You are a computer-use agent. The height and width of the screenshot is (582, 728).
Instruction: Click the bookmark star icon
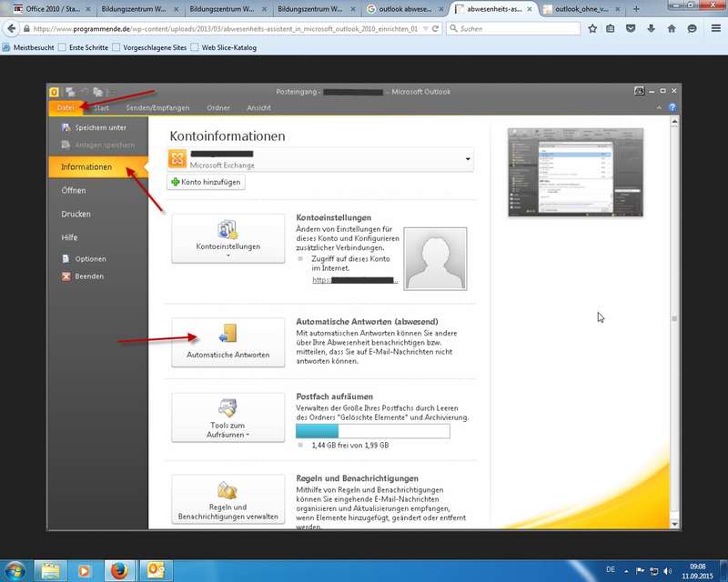[592, 29]
